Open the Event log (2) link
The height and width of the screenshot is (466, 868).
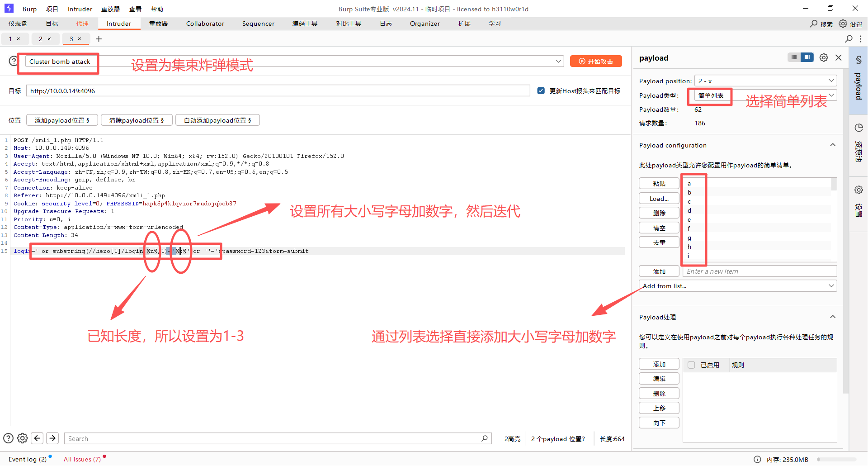pyautogui.click(x=28, y=459)
